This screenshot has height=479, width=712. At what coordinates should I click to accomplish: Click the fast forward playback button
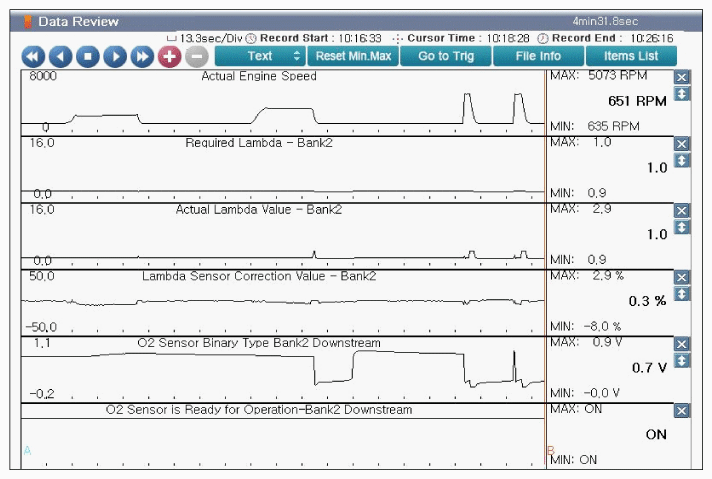142,56
